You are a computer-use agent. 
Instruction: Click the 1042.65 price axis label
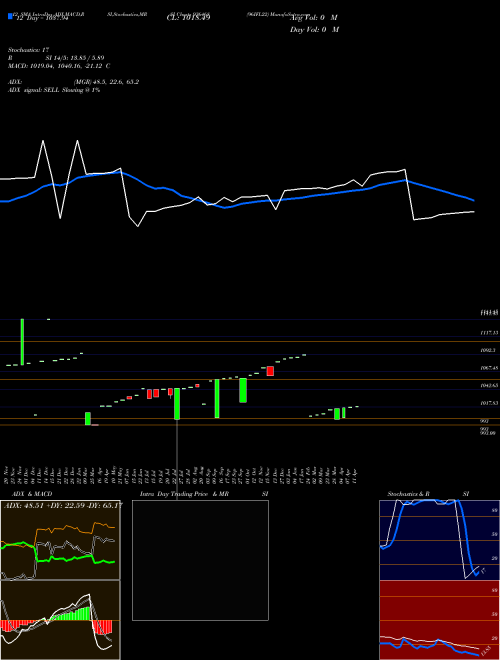(489, 386)
